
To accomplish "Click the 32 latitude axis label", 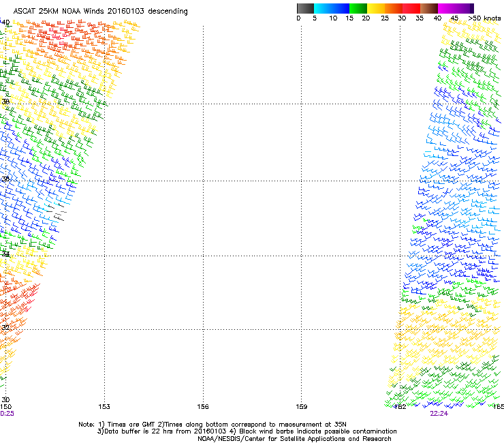I will coord(5,328).
